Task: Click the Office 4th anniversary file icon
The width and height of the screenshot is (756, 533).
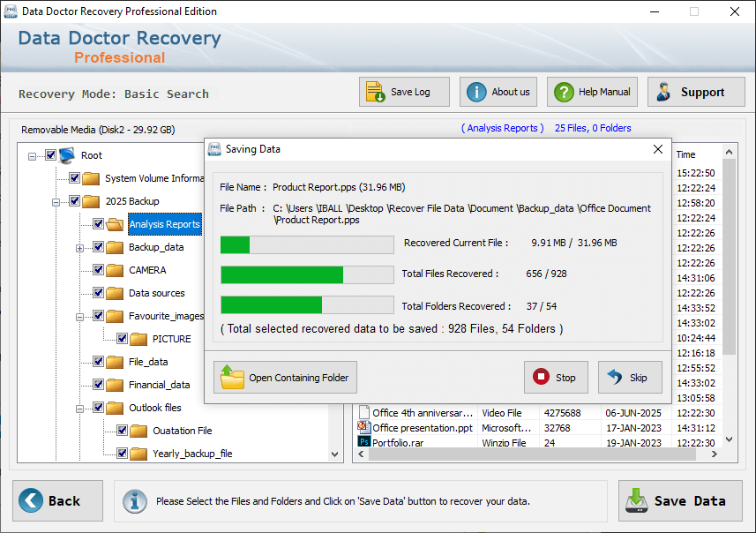Action: tap(364, 412)
